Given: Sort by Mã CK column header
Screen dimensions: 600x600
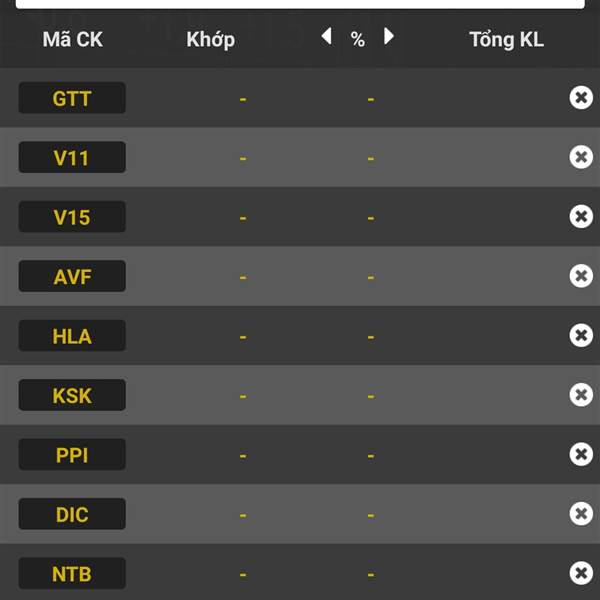Looking at the screenshot, I should 72,40.
